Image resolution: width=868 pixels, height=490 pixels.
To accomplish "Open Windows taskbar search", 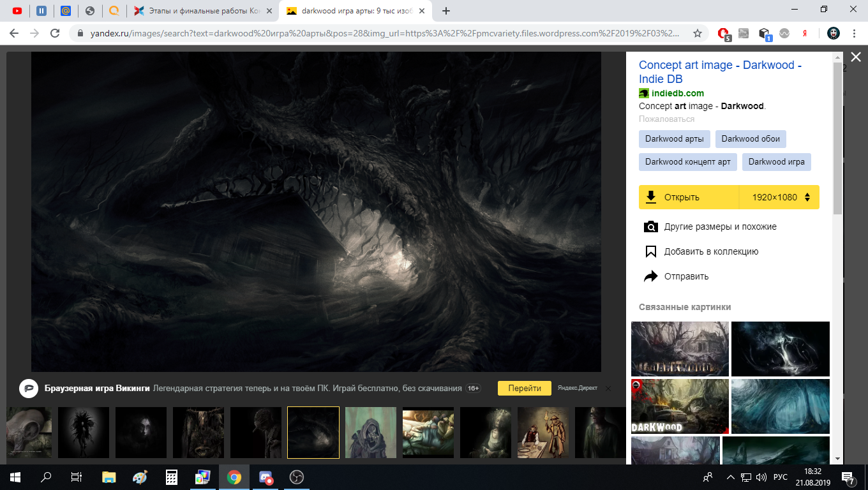I will tap(46, 477).
